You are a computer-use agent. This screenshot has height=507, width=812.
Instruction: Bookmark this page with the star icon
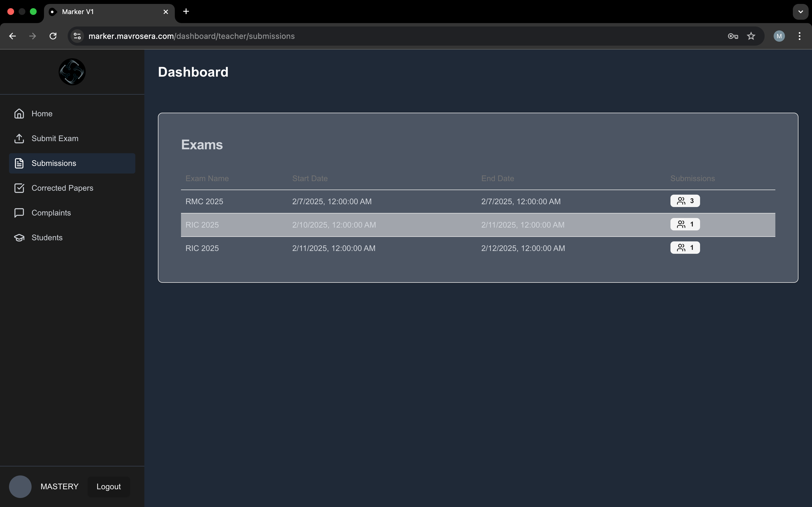click(x=751, y=36)
